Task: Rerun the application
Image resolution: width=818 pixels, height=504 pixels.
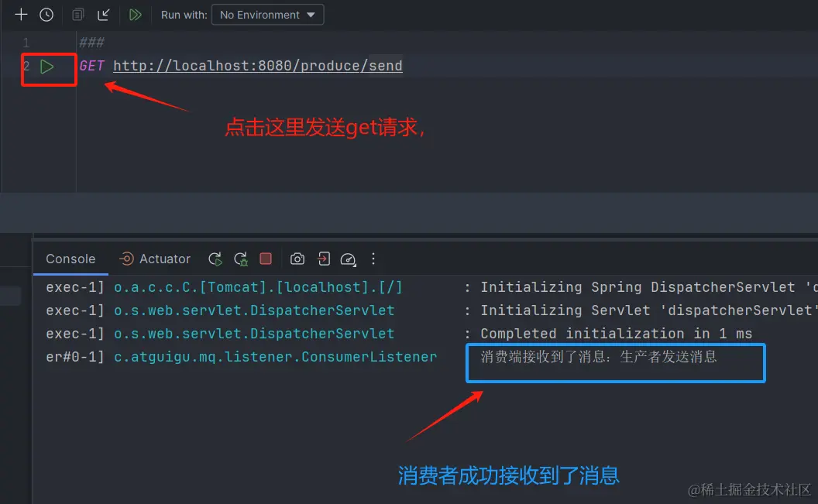Action: 215,259
